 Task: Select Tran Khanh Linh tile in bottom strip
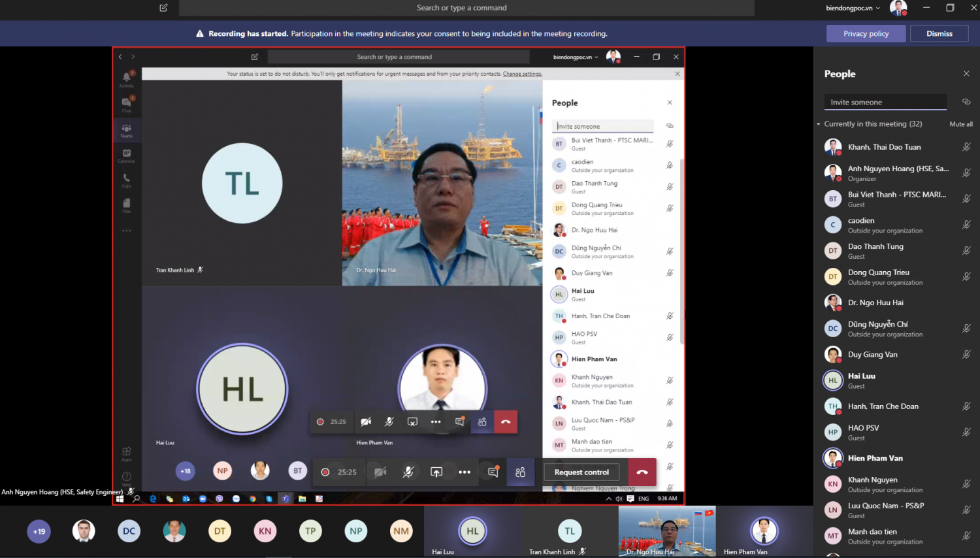pos(570,531)
